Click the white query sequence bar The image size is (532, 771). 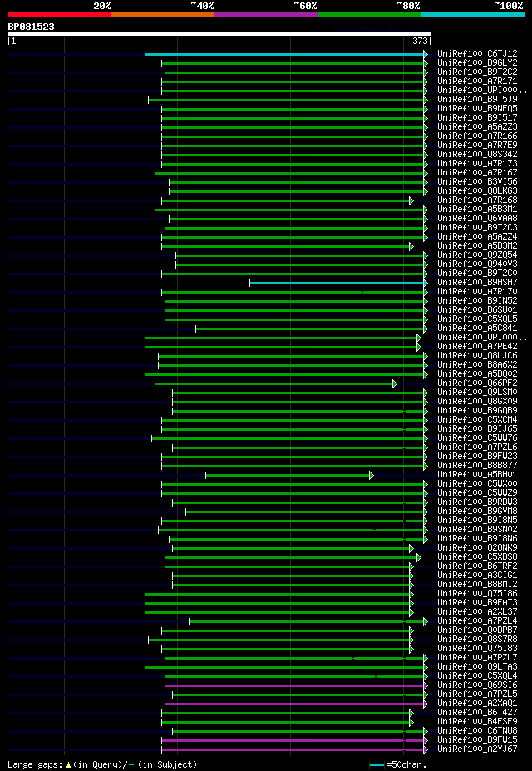click(219, 34)
